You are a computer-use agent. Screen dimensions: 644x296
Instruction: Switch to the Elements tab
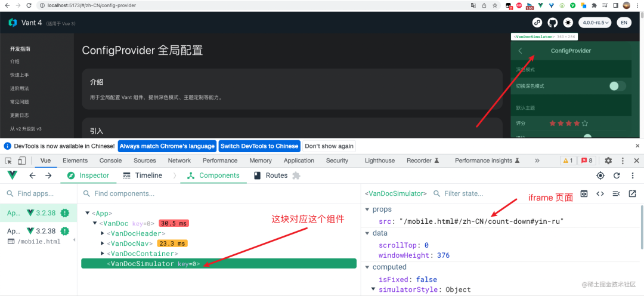(75, 161)
